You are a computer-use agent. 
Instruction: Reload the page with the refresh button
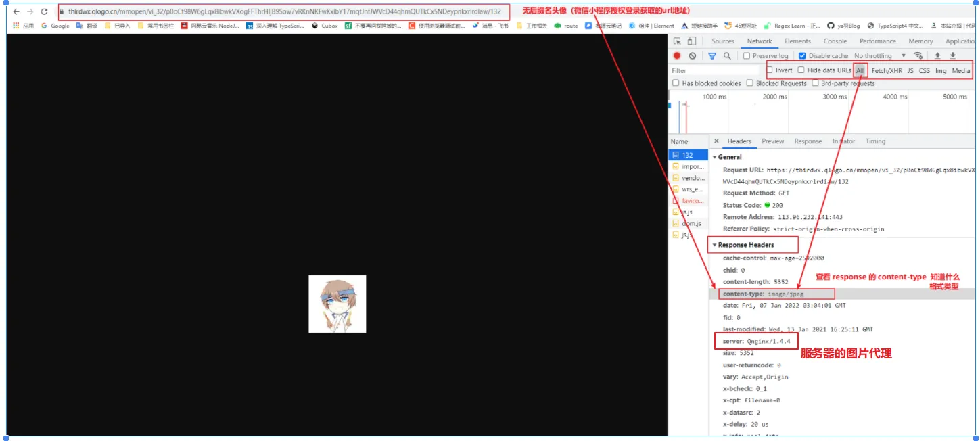[x=45, y=11]
